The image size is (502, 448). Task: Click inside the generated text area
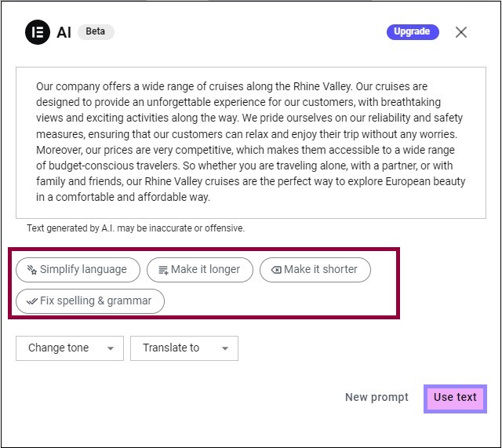click(251, 143)
